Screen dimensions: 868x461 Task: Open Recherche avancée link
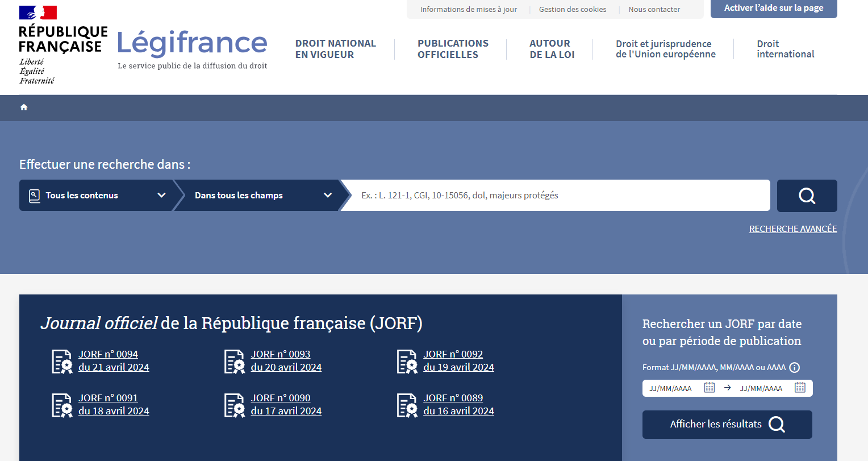tap(793, 229)
